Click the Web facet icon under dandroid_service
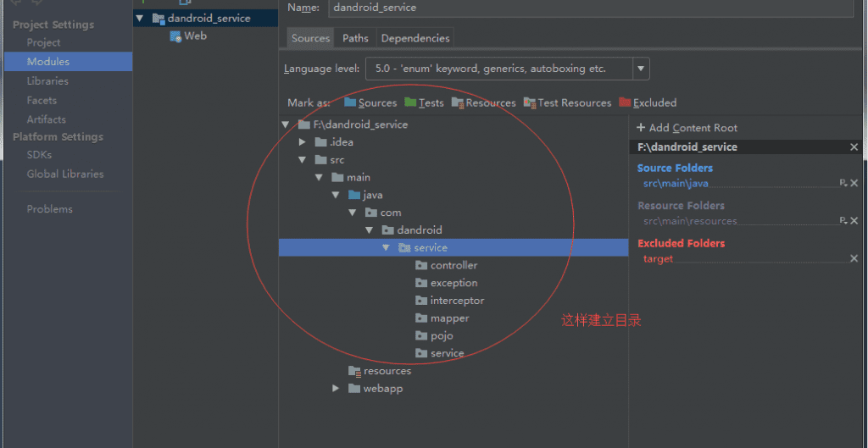The image size is (868, 448). click(x=175, y=36)
